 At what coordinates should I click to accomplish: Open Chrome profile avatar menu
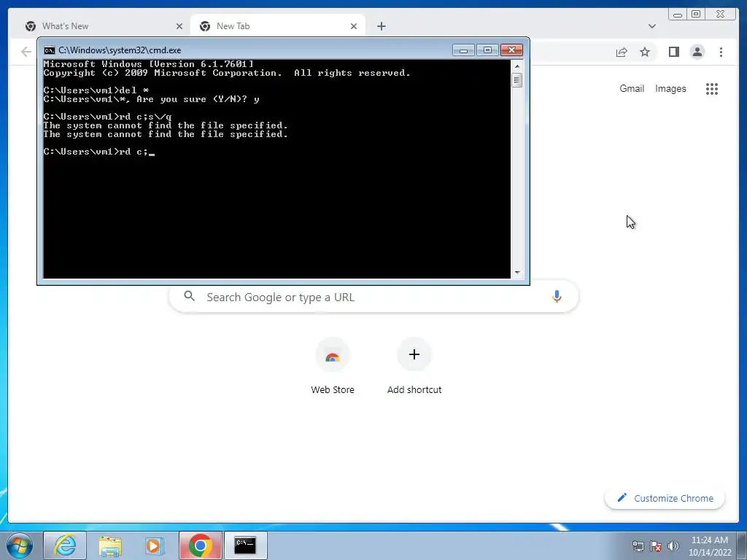697,52
